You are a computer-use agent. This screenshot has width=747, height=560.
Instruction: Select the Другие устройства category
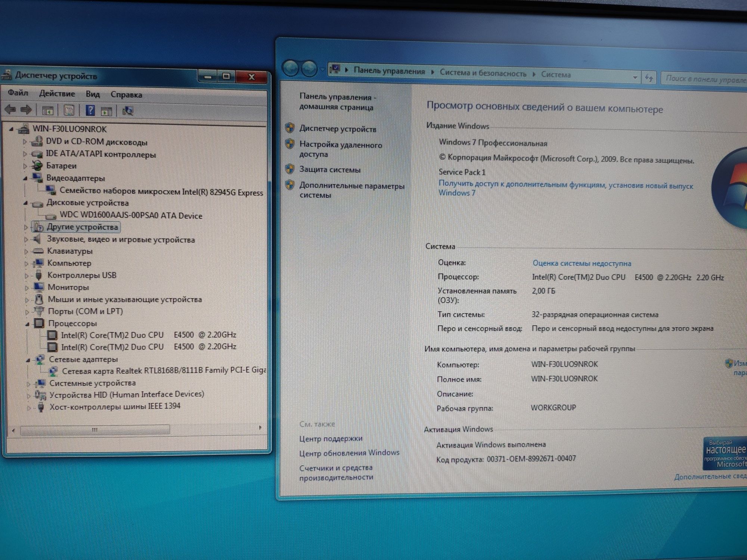[82, 227]
